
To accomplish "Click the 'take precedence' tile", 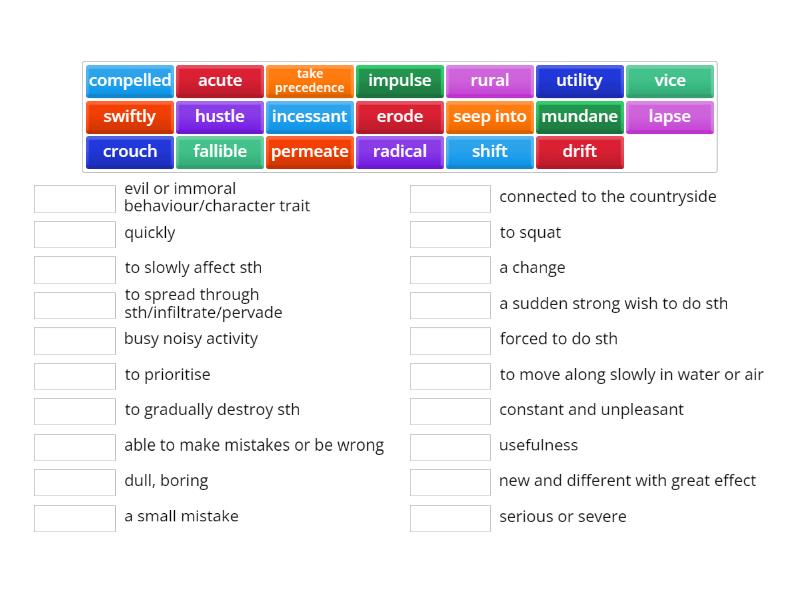I will coord(309,80).
